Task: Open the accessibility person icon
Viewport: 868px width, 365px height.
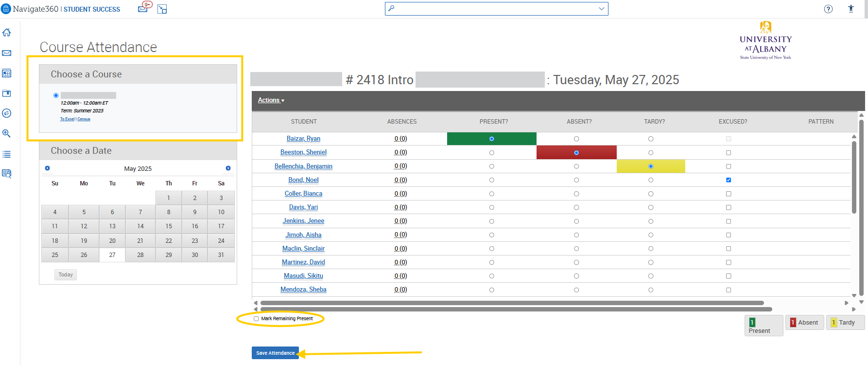Action: pyautogui.click(x=851, y=9)
